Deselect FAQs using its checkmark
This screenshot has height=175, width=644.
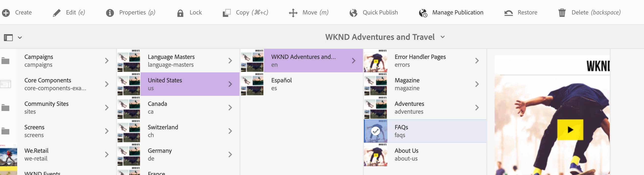[x=375, y=131]
